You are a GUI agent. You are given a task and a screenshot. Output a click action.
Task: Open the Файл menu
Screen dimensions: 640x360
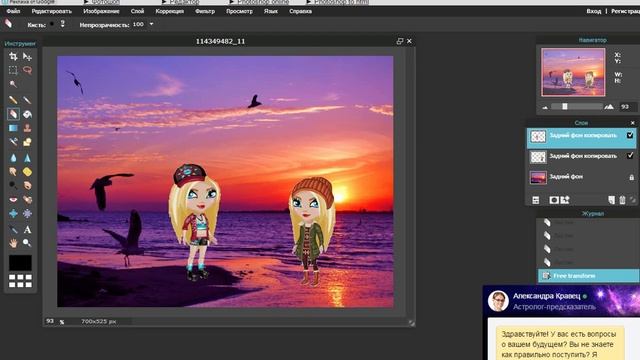(13, 11)
